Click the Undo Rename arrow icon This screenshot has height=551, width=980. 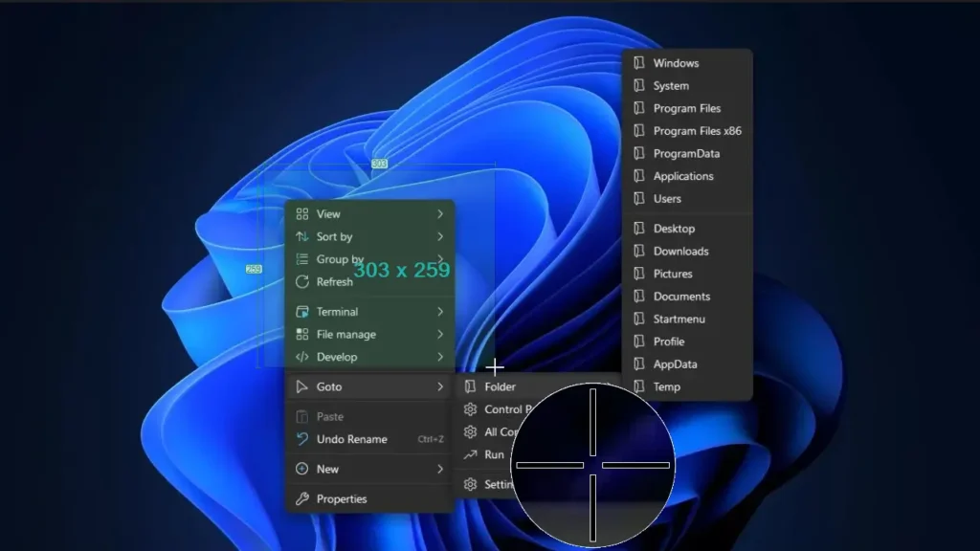pyautogui.click(x=301, y=439)
